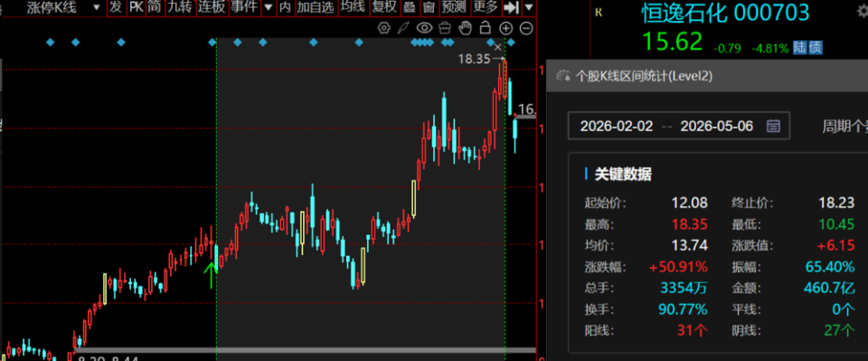Open the dropdown arrow after 事件

click(x=268, y=8)
